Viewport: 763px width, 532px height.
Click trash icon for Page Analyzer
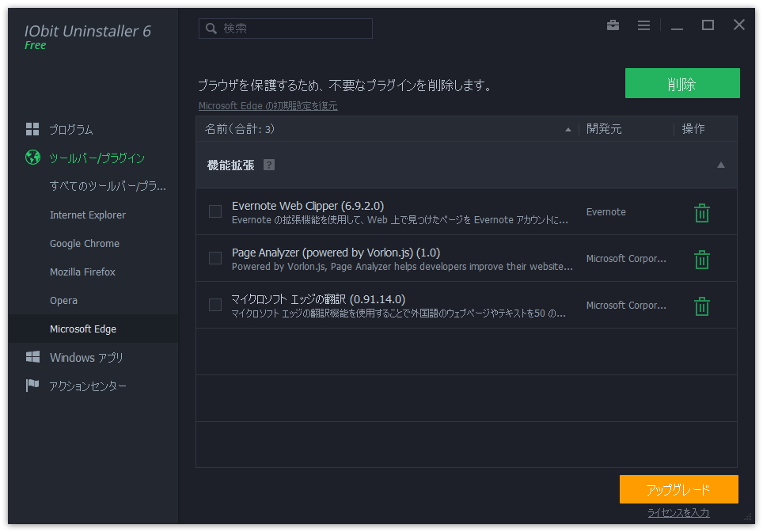point(701,259)
